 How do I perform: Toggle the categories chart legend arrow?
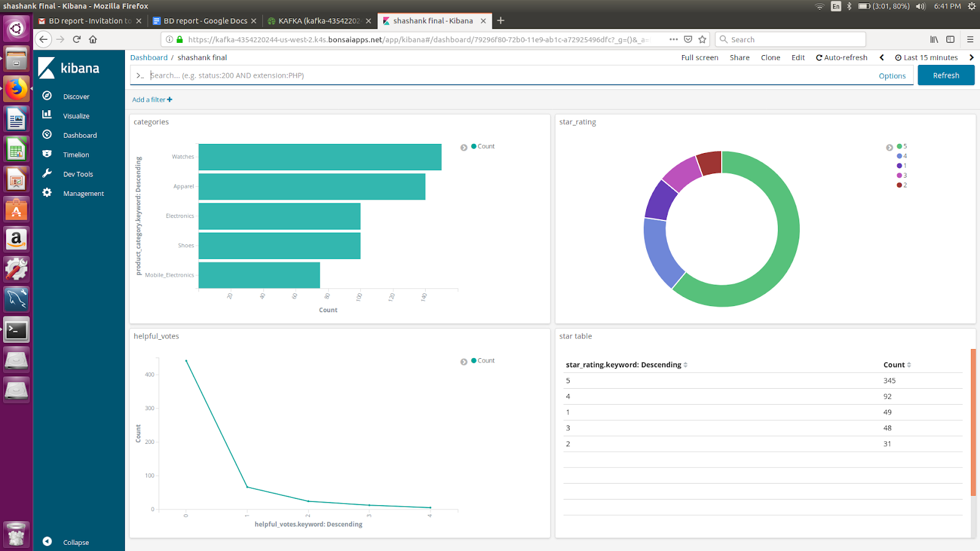(x=464, y=147)
